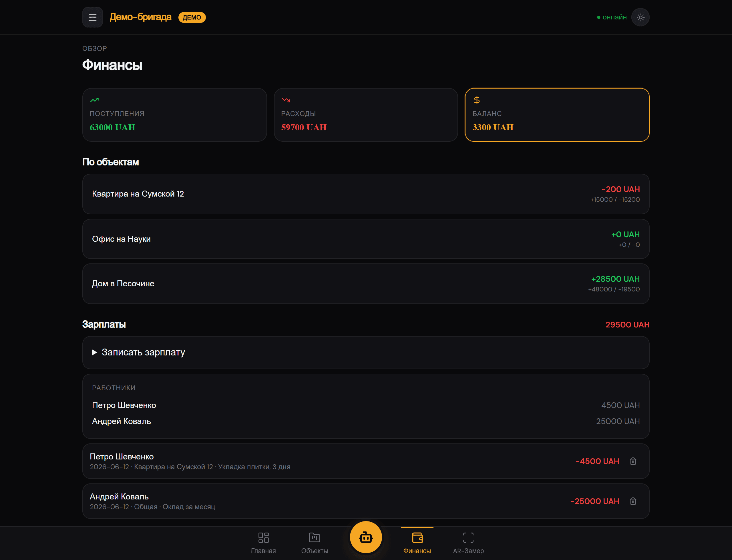This screenshot has height=560, width=732.
Task: Click the Финансы page heading
Action: [112, 65]
